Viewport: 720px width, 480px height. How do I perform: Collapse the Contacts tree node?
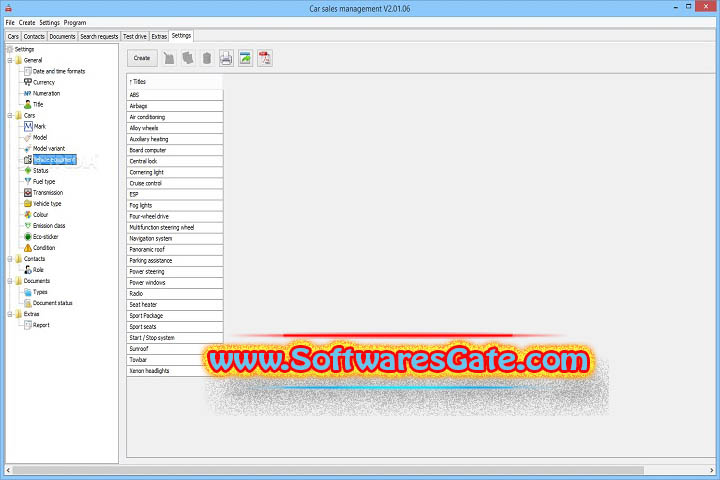point(10,259)
